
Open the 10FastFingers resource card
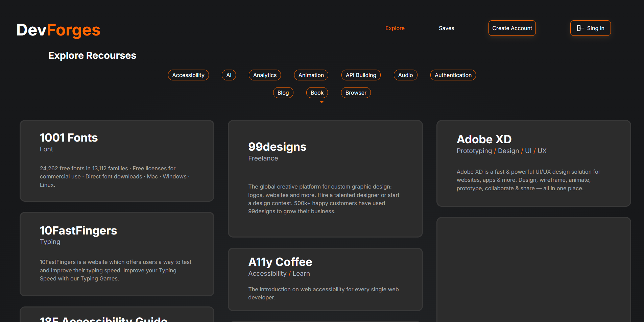pos(117,254)
